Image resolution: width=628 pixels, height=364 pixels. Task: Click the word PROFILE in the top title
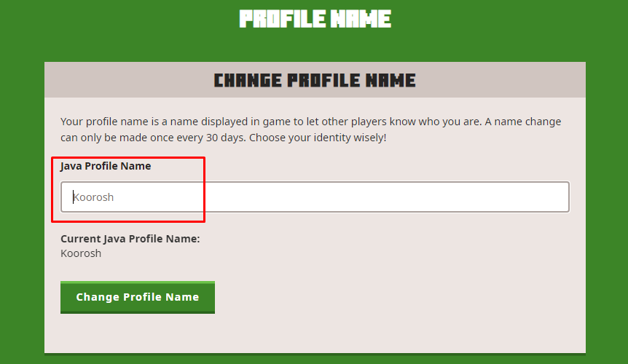coord(283,19)
